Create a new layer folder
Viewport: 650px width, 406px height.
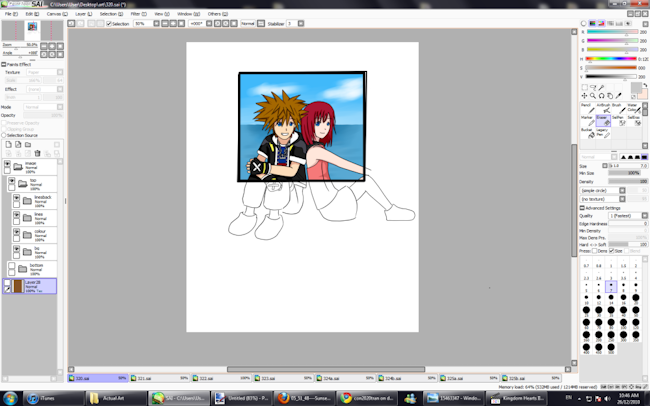pos(28,144)
